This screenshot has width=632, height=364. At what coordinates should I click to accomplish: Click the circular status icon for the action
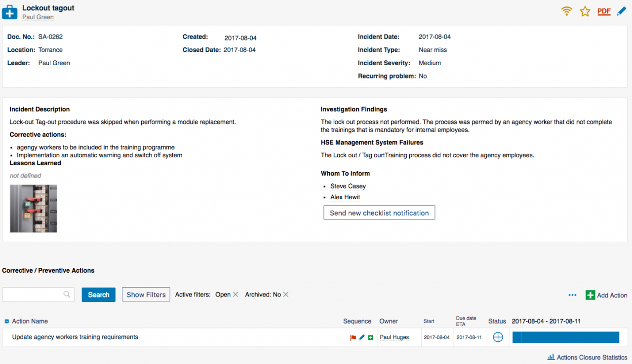(x=498, y=337)
